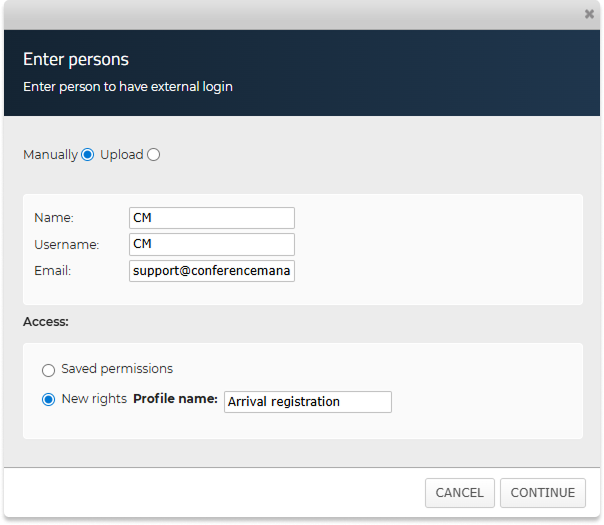604x525 pixels.
Task: Click the "Name:" field label
Action: (54, 218)
